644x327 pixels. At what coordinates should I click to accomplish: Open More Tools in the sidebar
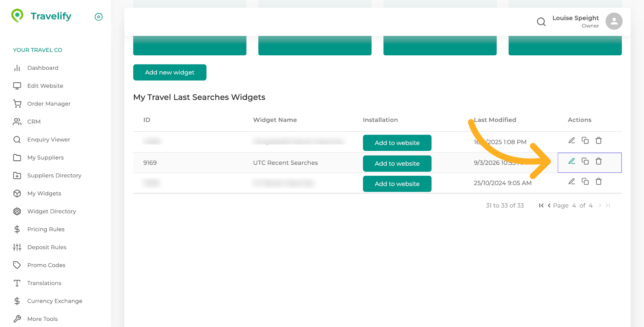42,319
